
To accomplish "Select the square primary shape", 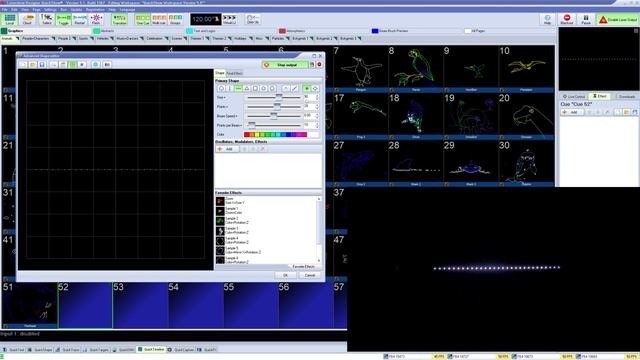I will click(256, 89).
